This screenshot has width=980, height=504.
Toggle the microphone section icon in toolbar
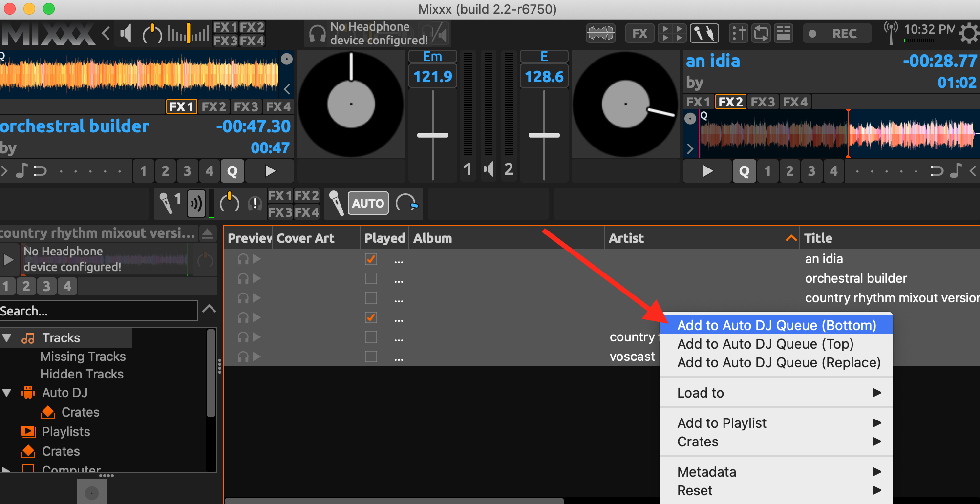704,33
